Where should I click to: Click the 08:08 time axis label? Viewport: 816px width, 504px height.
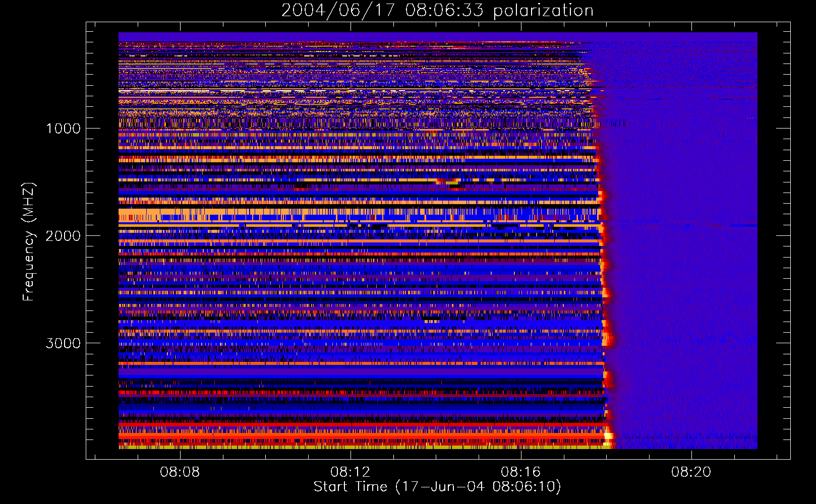tap(180, 472)
